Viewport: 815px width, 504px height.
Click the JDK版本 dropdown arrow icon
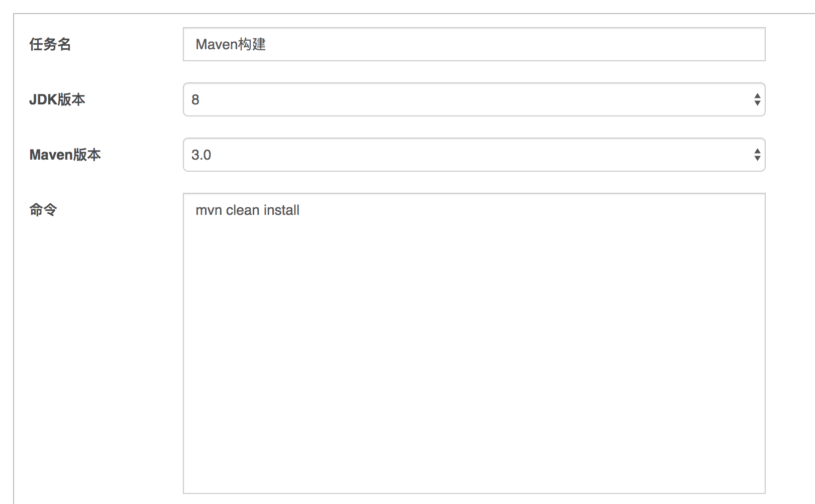pos(757,99)
